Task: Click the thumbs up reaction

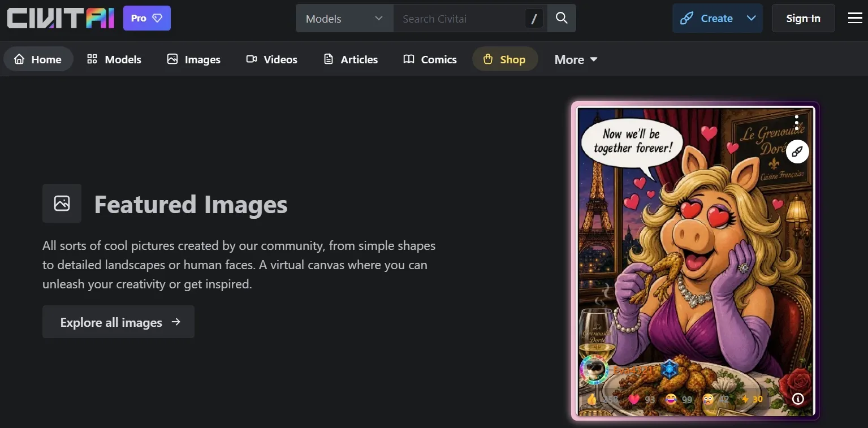Action: (602, 399)
